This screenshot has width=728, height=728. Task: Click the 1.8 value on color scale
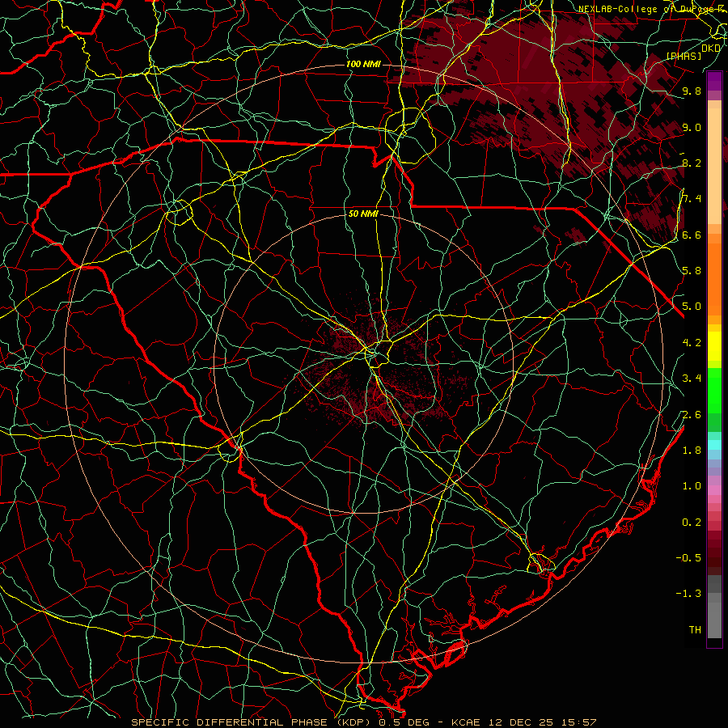click(692, 451)
